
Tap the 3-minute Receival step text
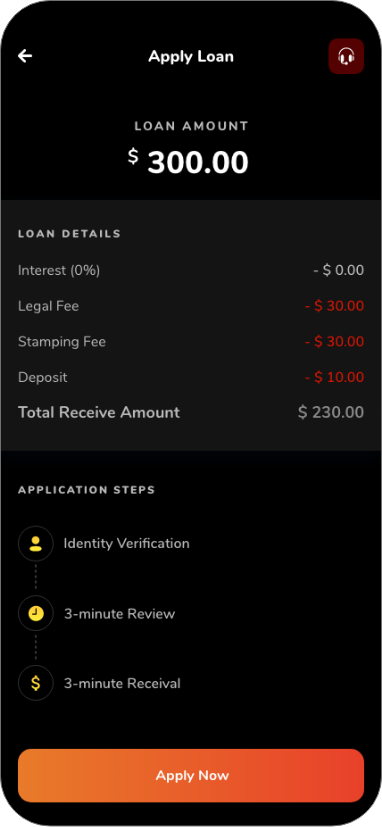pyautogui.click(x=122, y=684)
